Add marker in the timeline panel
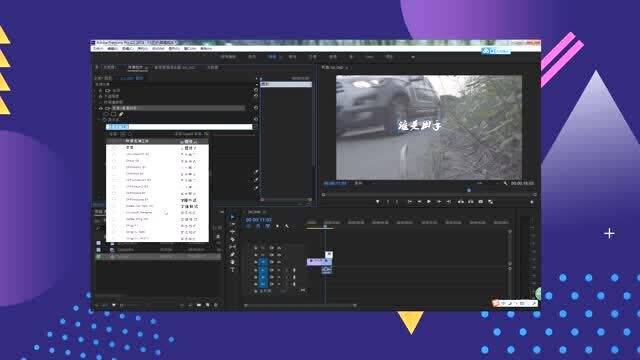 (278, 226)
